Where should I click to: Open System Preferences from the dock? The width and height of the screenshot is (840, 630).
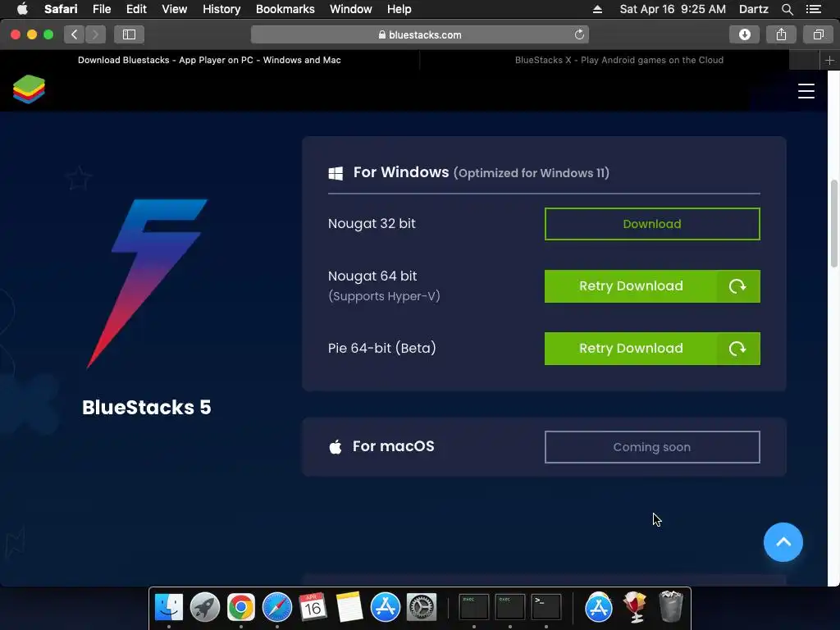click(422, 607)
